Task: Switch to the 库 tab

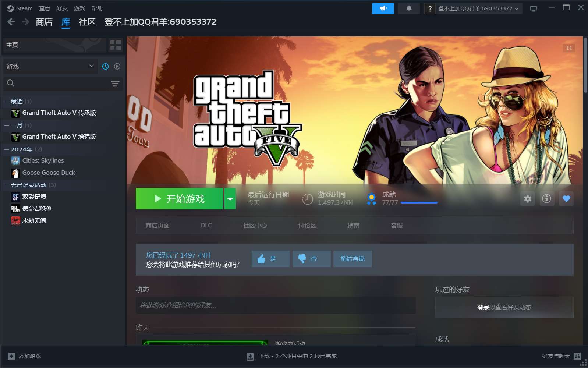Action: (66, 22)
